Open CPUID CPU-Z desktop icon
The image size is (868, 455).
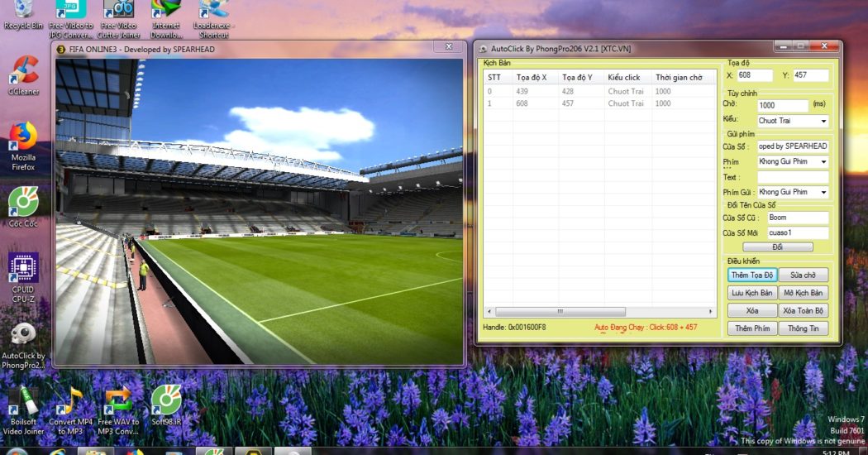(23, 277)
